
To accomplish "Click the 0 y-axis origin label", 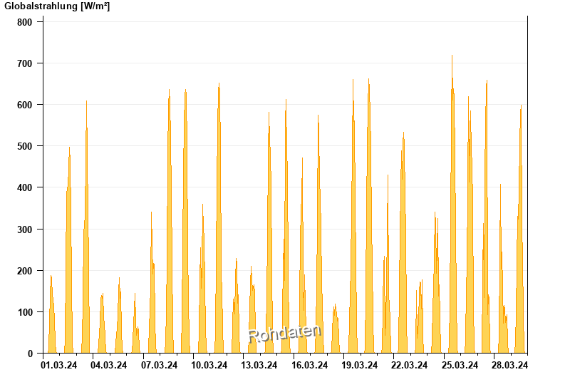I will tap(30, 354).
